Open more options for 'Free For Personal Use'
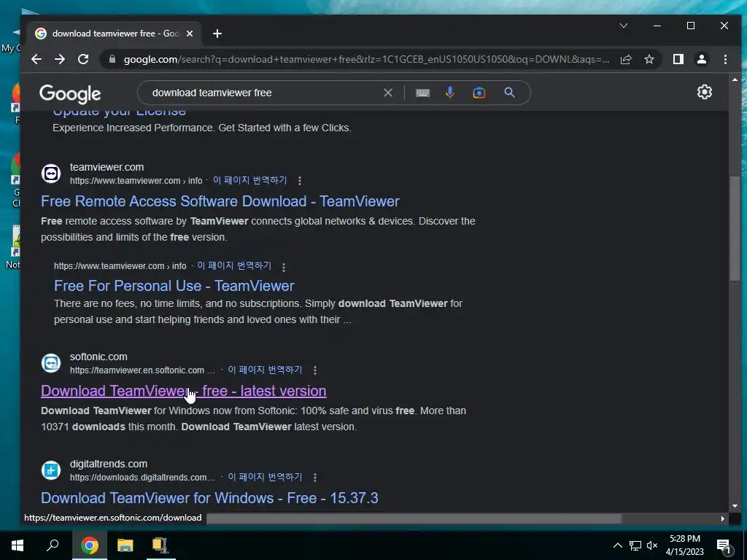Image resolution: width=747 pixels, height=560 pixels. pos(284,267)
